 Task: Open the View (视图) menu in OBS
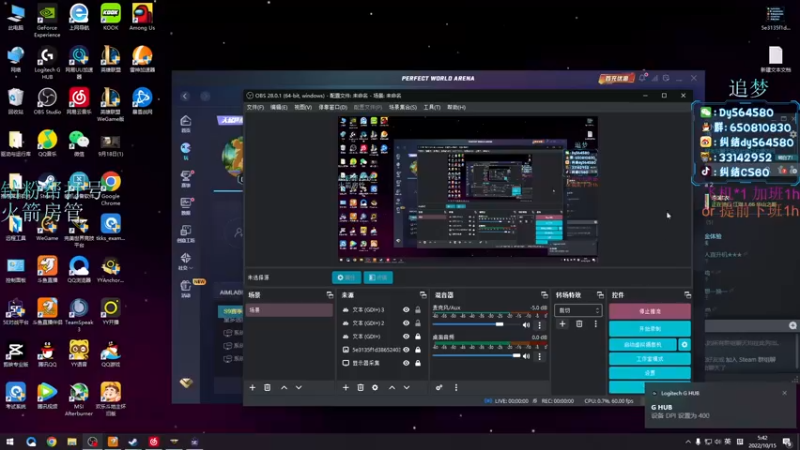click(303, 107)
